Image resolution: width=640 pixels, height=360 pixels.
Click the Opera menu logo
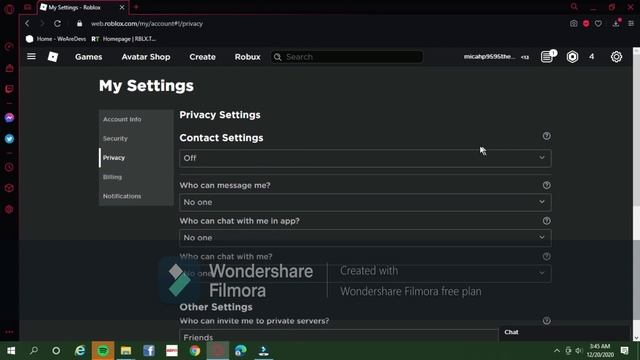pos(9,9)
